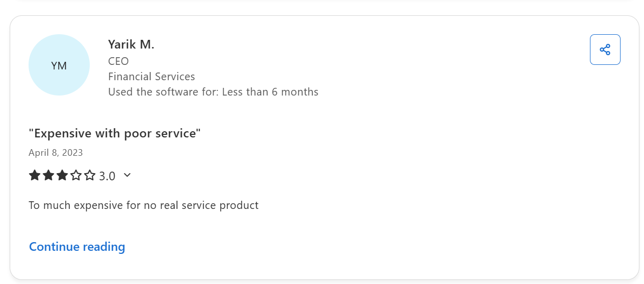This screenshot has height=284, width=644.
Task: Click the April 8, 2023 review date
Action: [x=56, y=153]
